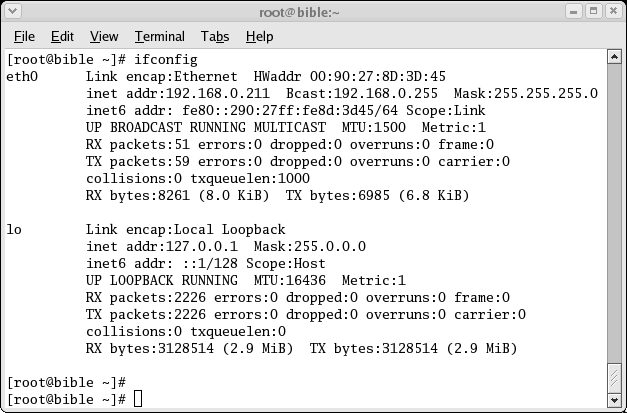Click the title bar text root@bible:~

click(300, 12)
